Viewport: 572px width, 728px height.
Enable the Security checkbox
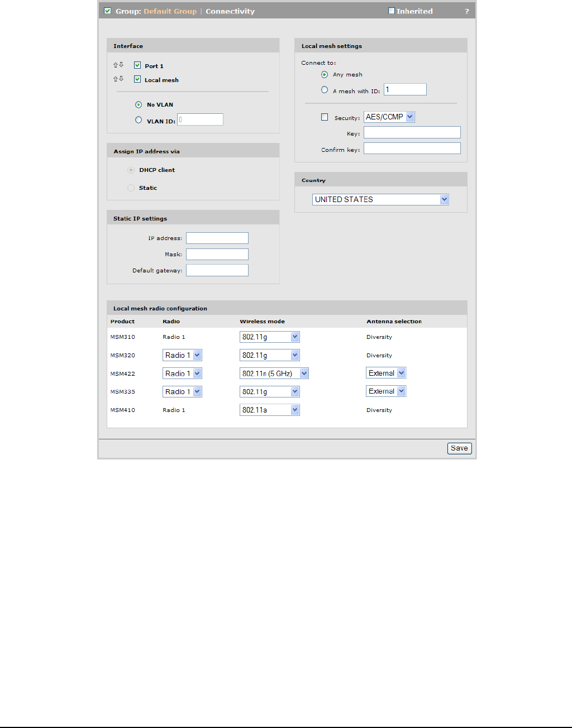325,117
